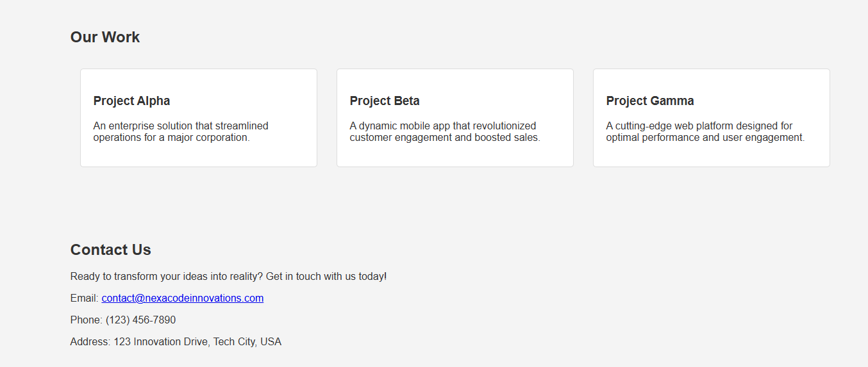The height and width of the screenshot is (367, 868).
Task: Click the "Phone:" label text
Action: click(x=86, y=320)
